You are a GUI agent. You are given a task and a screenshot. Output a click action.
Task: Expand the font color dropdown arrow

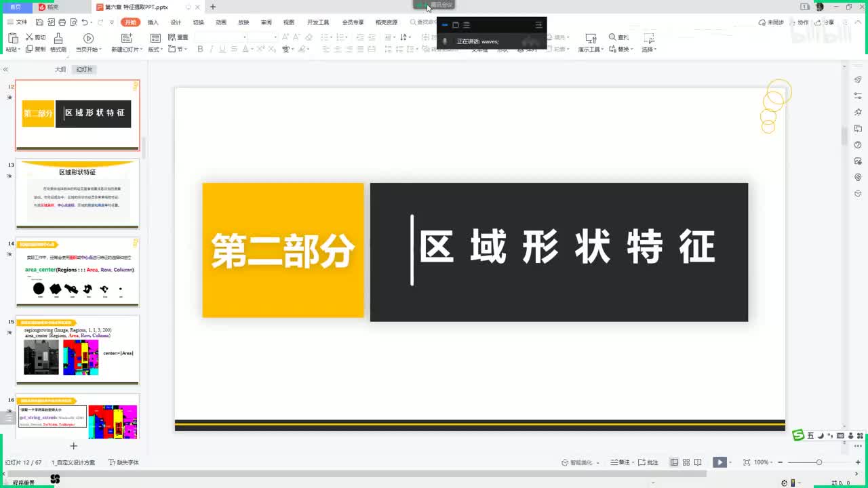(x=253, y=49)
